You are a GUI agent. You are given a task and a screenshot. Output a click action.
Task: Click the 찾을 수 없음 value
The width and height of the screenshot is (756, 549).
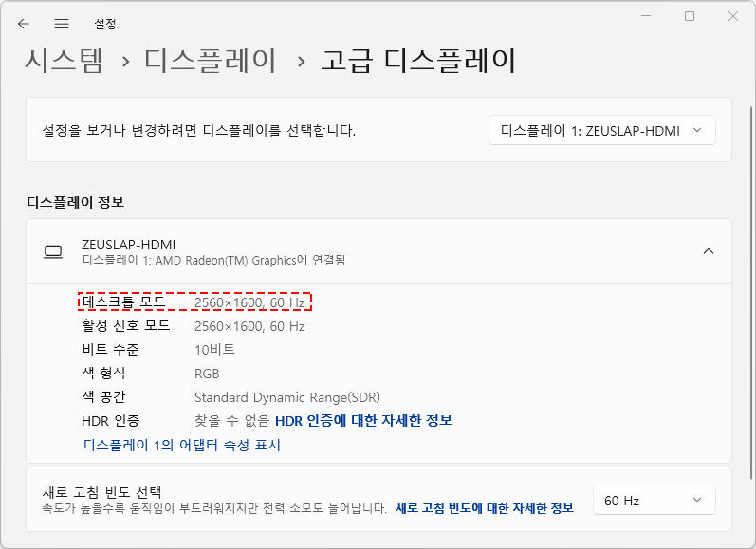[231, 421]
